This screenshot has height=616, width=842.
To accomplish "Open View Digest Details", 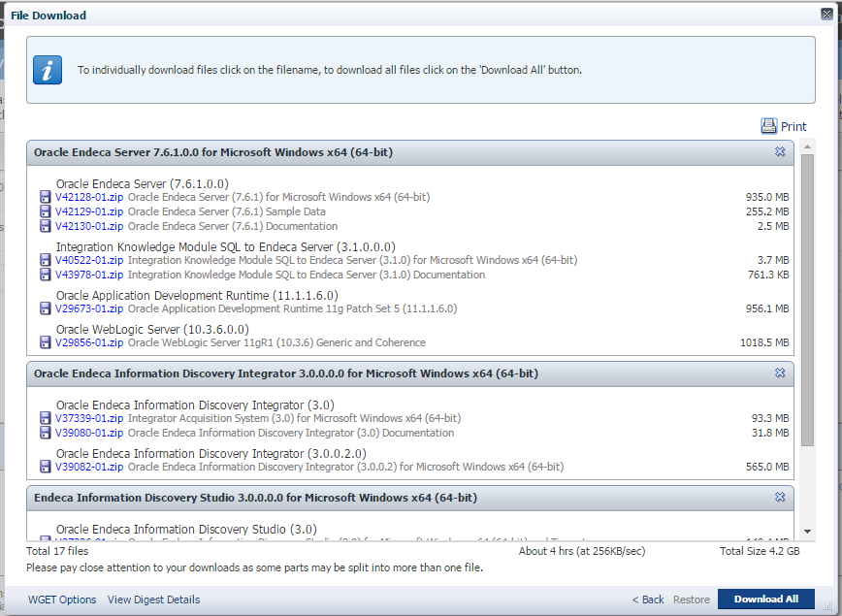I will click(x=153, y=600).
